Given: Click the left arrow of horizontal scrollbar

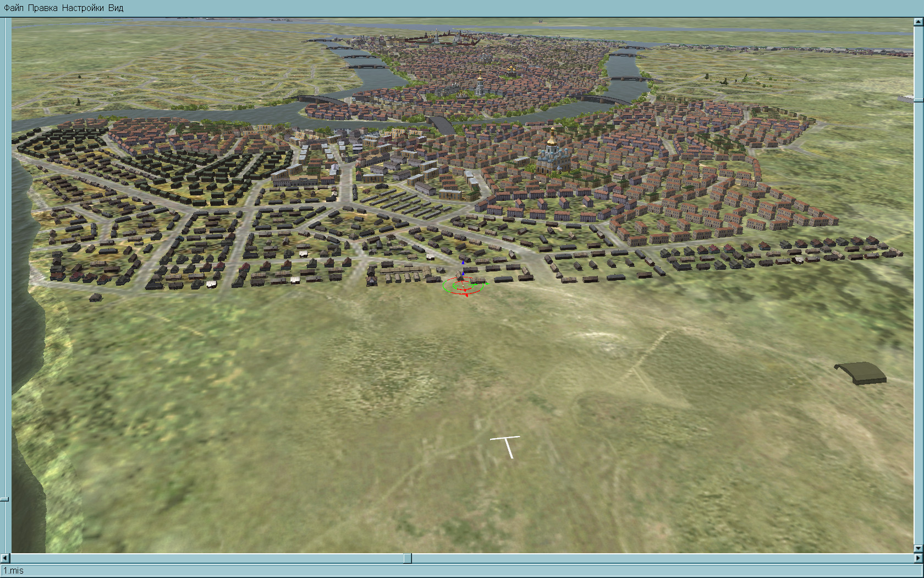Looking at the screenshot, I should coord(5,558).
